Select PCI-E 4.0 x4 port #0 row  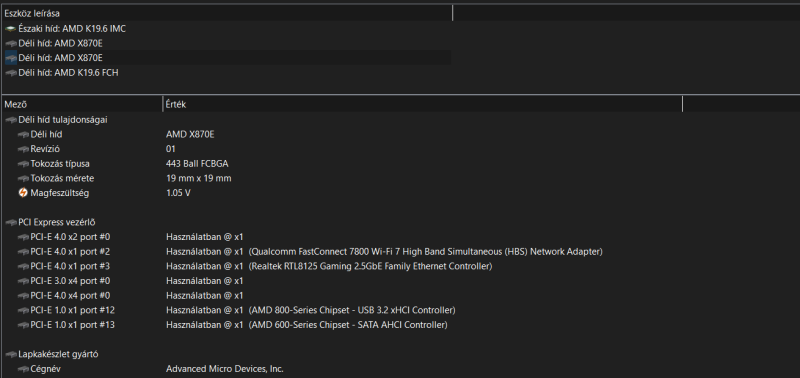70,295
